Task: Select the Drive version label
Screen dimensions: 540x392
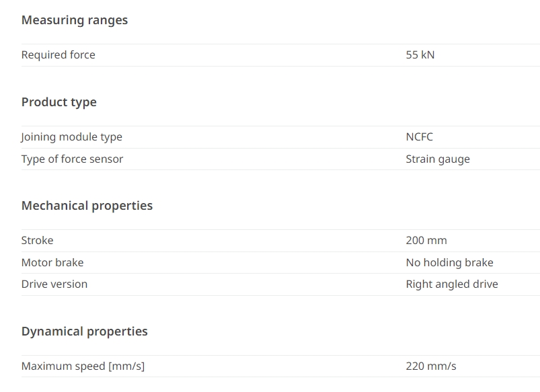Action: 54,284
